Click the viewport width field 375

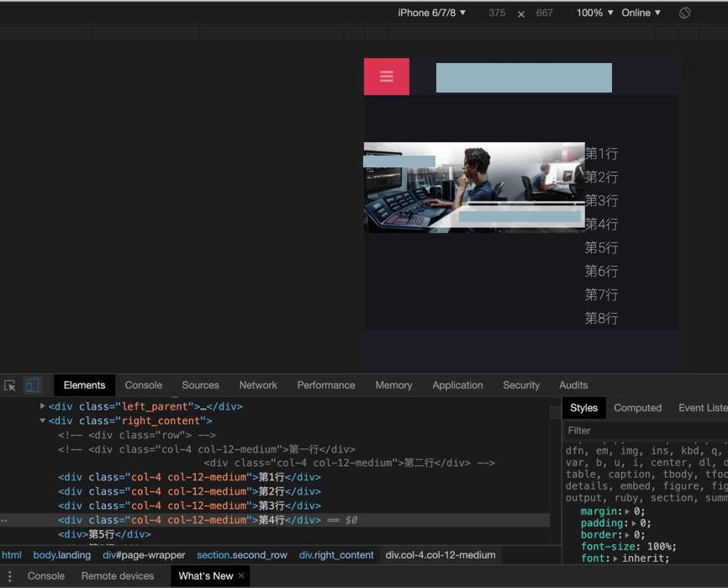pyautogui.click(x=497, y=13)
